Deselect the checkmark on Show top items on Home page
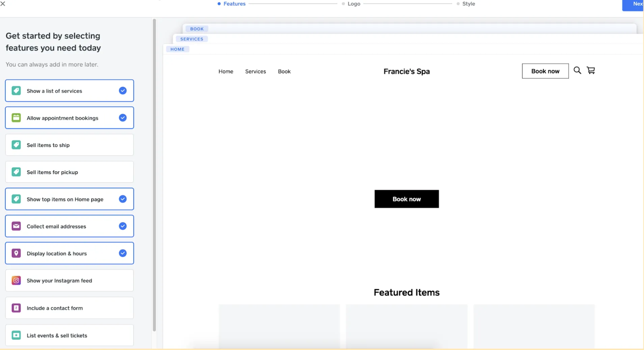The image size is (644, 350). 123,199
